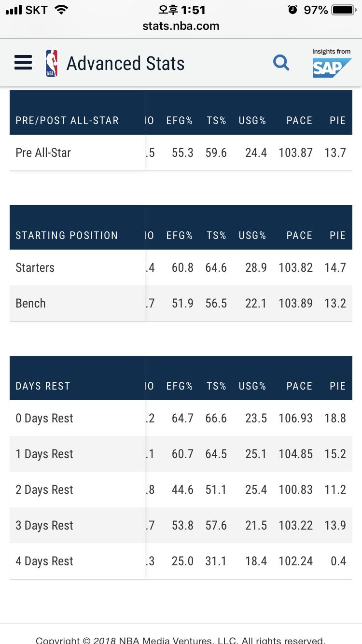Sort Starting Position table by TS% header

[216, 236]
